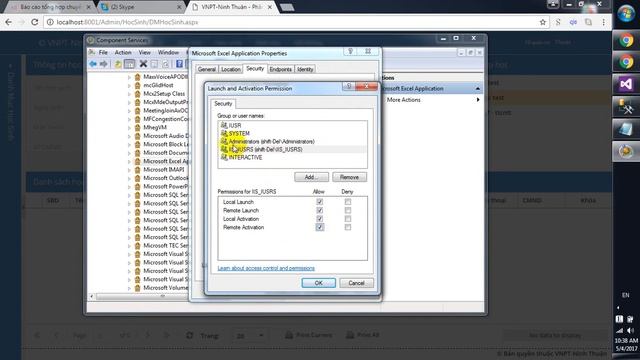Screen dimensions: 640x360
Task: Expand the More Actions submenu arrow
Action: coord(478,100)
